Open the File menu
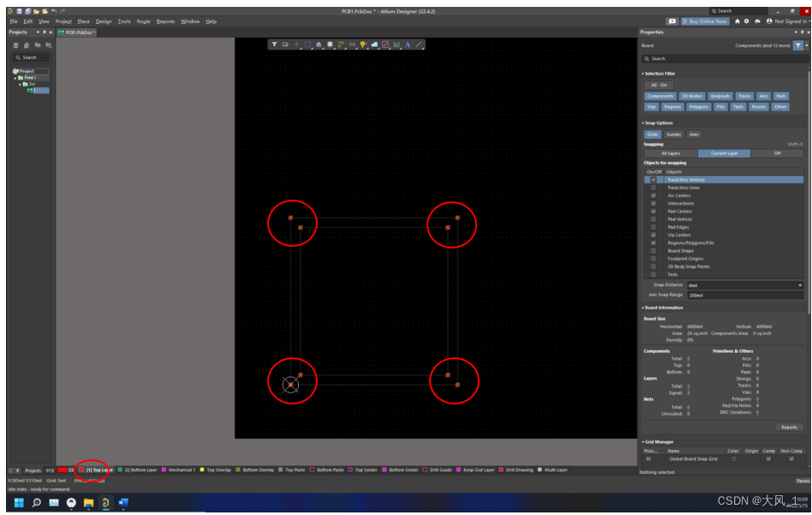Viewport: 812px width, 515px height. tap(14, 21)
